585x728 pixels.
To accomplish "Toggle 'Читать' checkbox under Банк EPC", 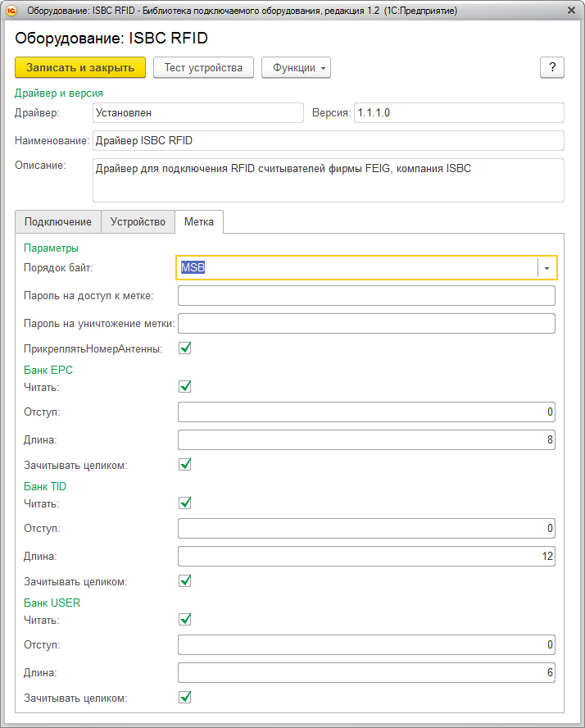I will coord(185,387).
